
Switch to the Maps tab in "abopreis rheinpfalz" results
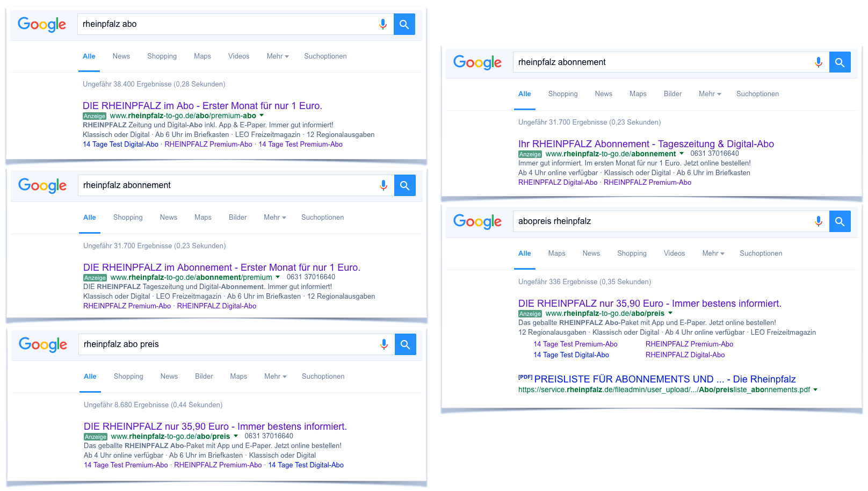556,253
